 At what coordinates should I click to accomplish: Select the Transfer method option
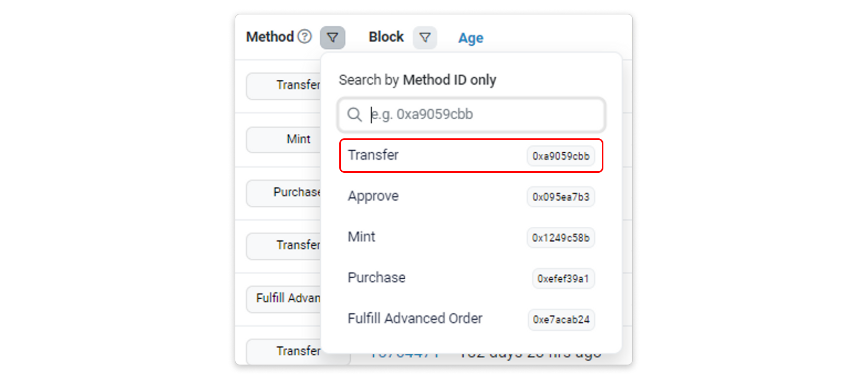373,155
